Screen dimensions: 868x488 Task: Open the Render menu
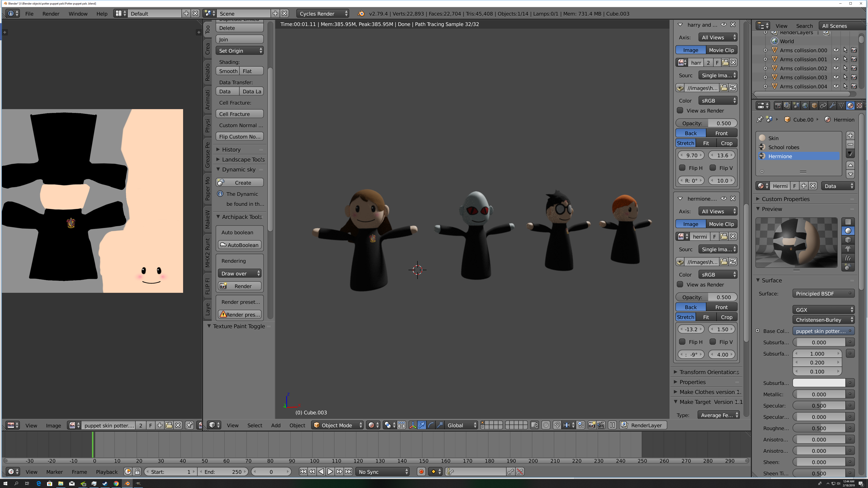[x=51, y=14]
